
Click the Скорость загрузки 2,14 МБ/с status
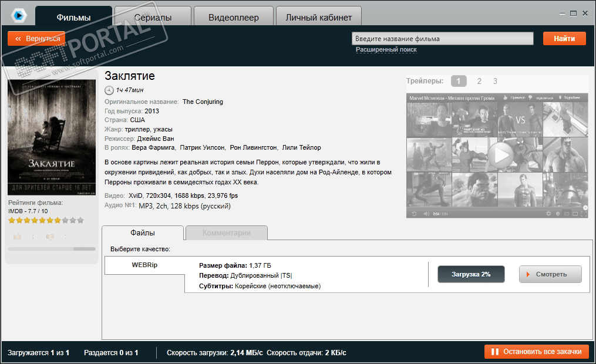[215, 353]
